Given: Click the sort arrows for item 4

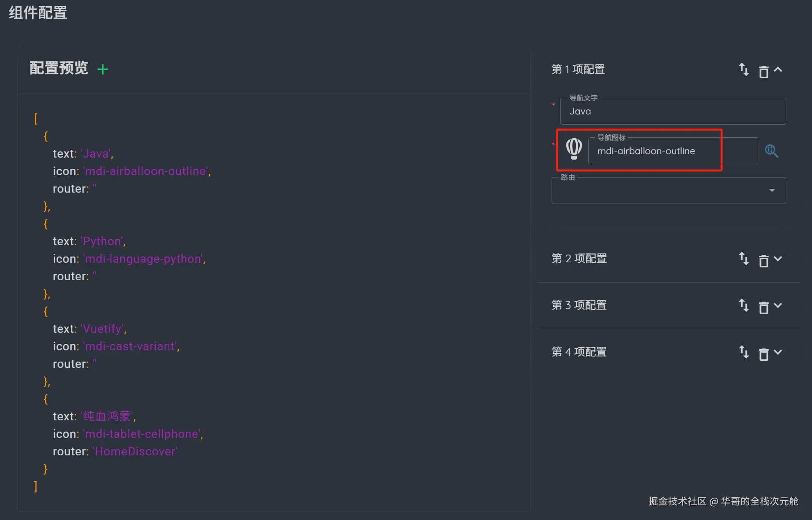Looking at the screenshot, I should tap(743, 352).
